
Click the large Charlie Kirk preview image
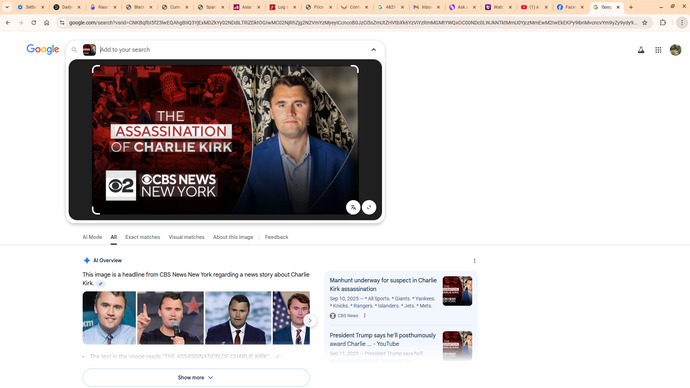point(225,140)
